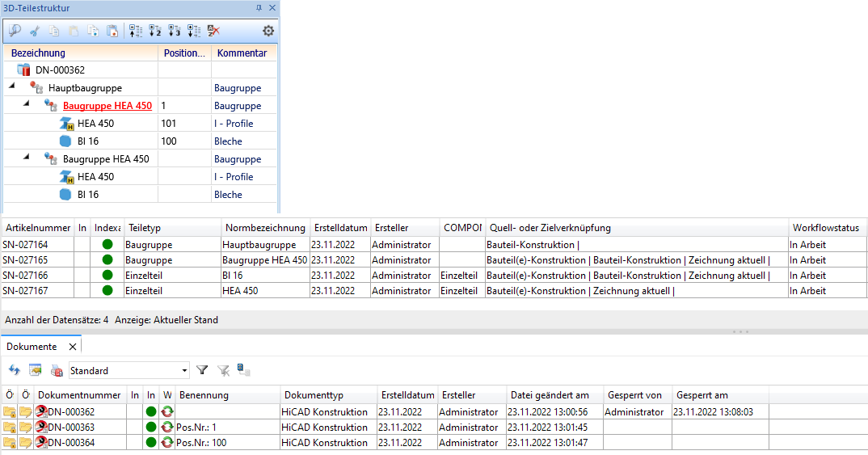Open settings gear in 3D-Teilestruktur panel
868x455 pixels.
268,32
